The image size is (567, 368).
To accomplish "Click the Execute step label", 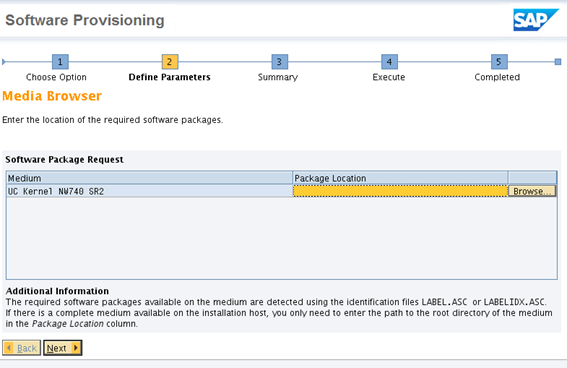I will (x=389, y=77).
